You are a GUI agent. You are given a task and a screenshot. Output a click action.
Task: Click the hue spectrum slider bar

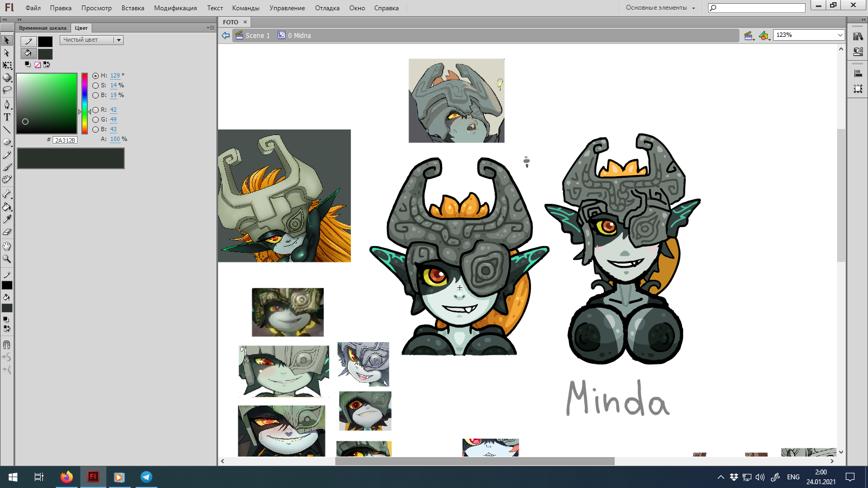click(x=85, y=103)
